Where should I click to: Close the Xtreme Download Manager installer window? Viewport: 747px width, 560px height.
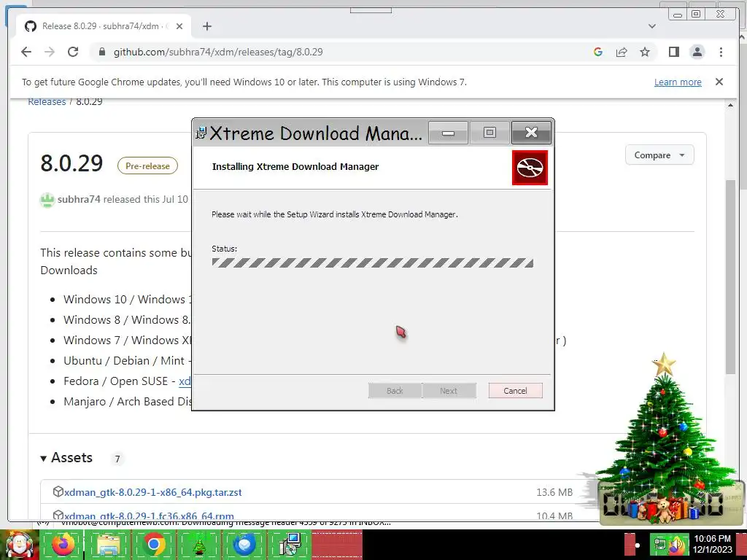click(531, 133)
